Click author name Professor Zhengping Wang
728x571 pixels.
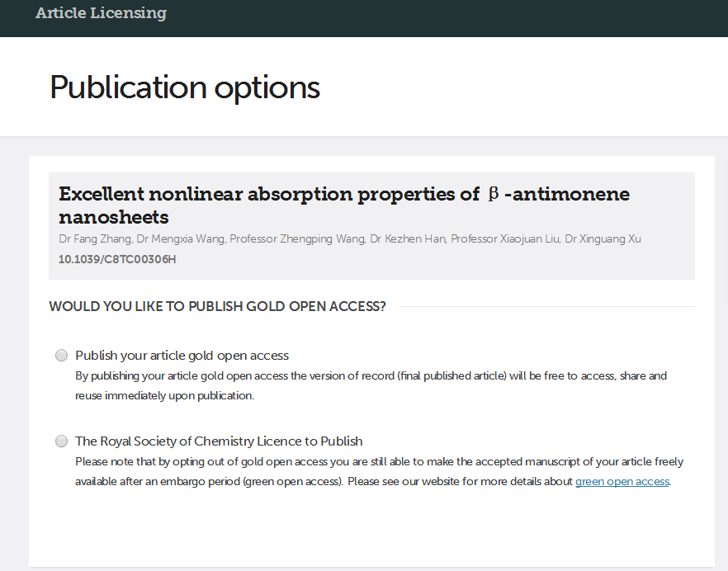point(296,239)
